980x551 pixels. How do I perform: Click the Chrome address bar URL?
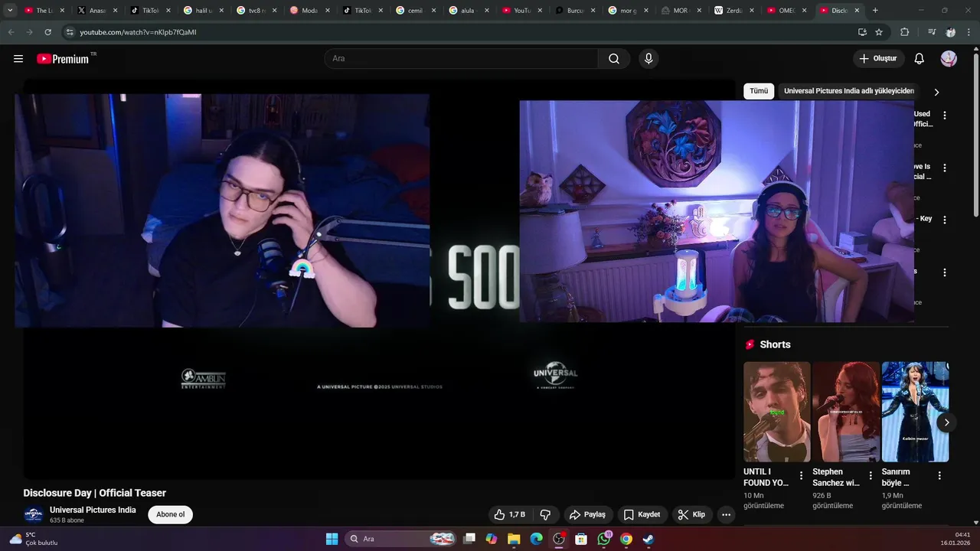[x=138, y=32]
